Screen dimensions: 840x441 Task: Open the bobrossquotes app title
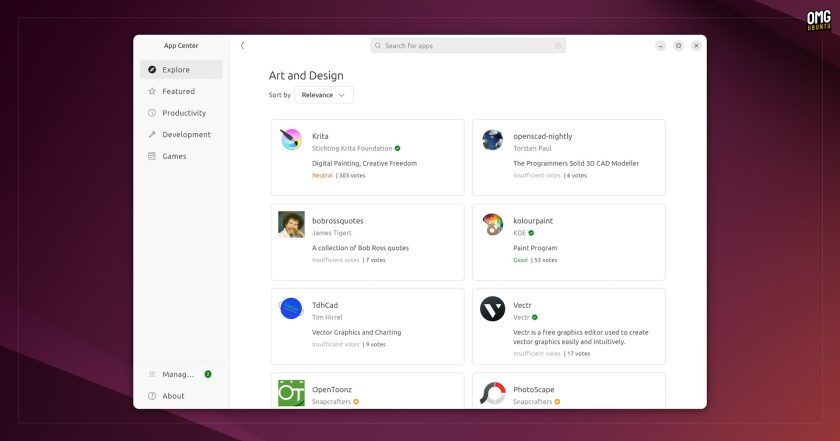pyautogui.click(x=338, y=221)
